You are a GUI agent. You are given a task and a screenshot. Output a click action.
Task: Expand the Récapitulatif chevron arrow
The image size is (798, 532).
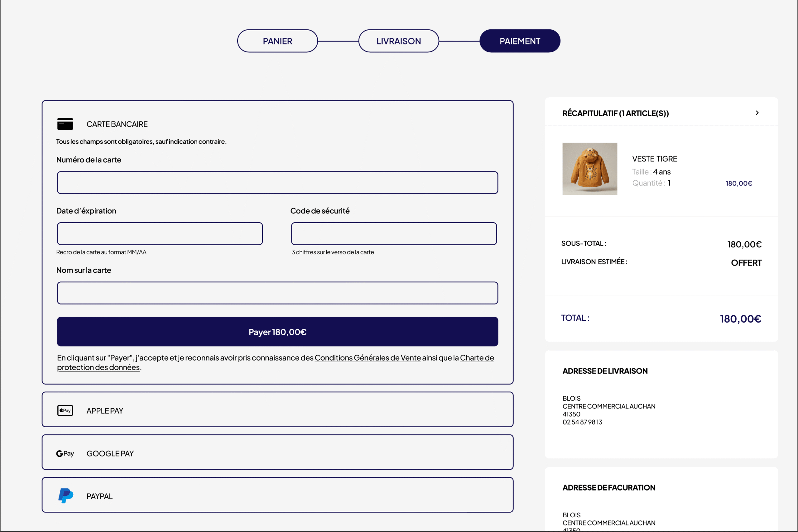(x=757, y=113)
